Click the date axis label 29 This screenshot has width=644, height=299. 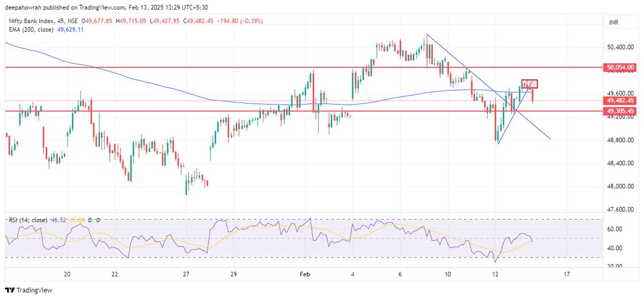pyautogui.click(x=233, y=274)
